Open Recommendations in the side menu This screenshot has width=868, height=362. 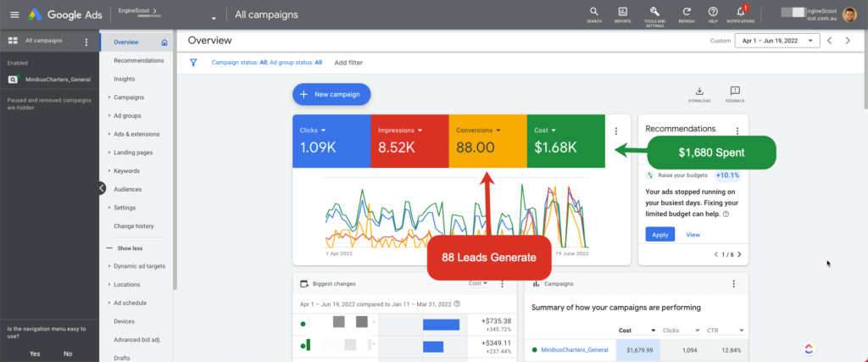coord(138,60)
